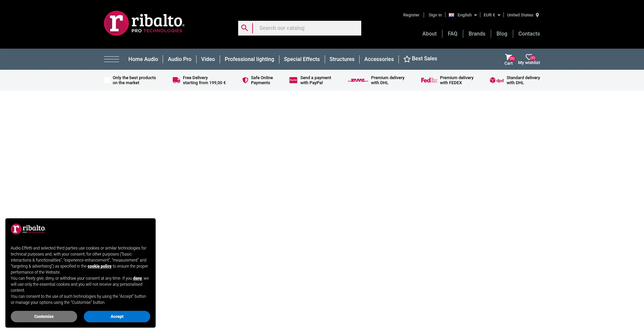
Task: Accept cookies with the blue Accept button
Action: (x=117, y=317)
